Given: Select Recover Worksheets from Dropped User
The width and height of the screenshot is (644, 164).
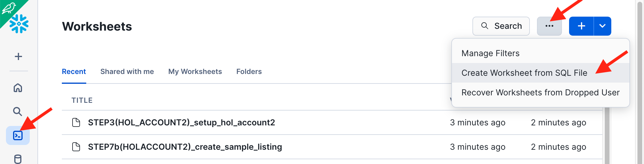Looking at the screenshot, I should tap(540, 92).
